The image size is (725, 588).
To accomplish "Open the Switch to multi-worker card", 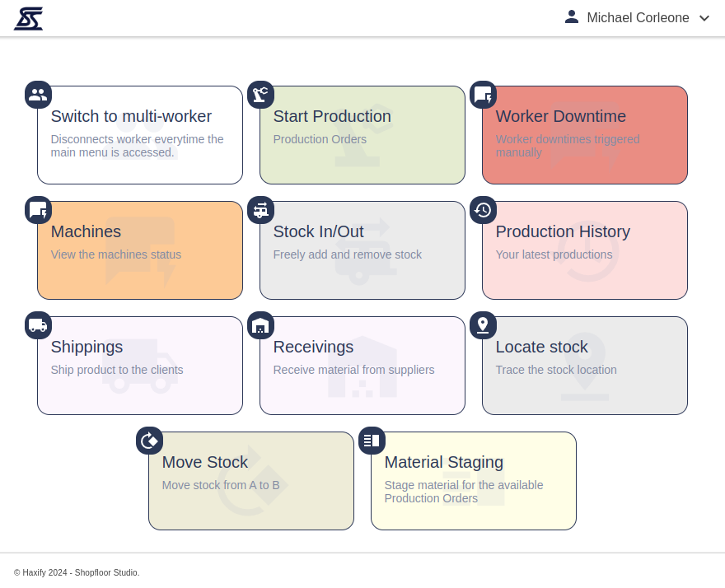I will [x=140, y=136].
